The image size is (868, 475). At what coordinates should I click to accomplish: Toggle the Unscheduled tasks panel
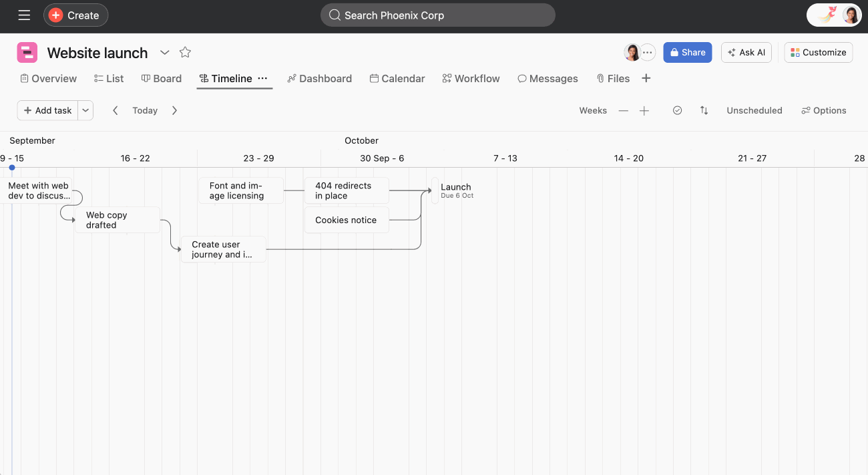[754, 110]
